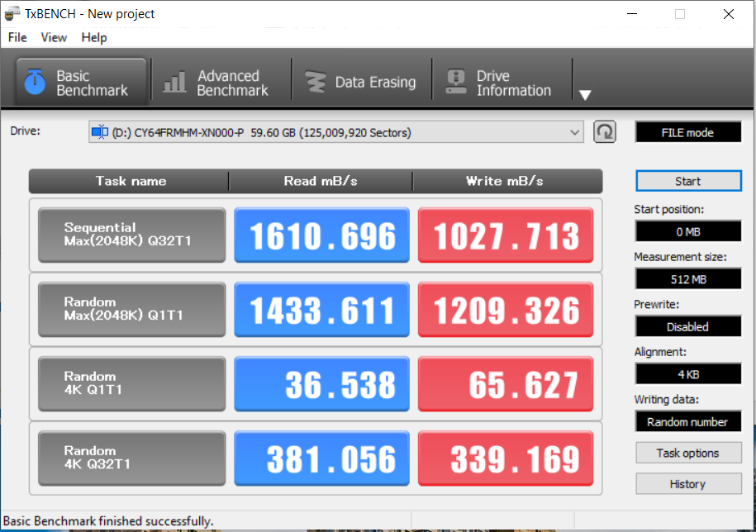This screenshot has height=532, width=756.
Task: Click the Advanced Benchmark bar chart icon
Action: pos(174,83)
